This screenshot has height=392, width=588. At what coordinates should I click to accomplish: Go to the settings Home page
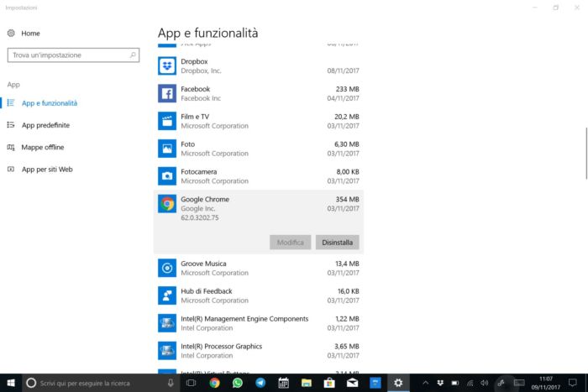tap(30, 34)
